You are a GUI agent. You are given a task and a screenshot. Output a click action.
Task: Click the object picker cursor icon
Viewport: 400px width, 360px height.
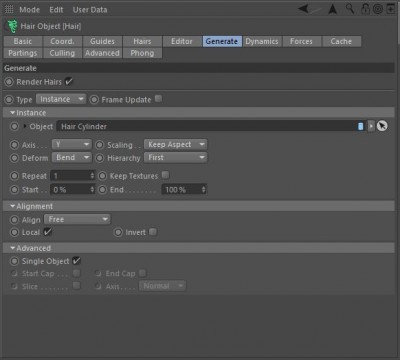382,126
